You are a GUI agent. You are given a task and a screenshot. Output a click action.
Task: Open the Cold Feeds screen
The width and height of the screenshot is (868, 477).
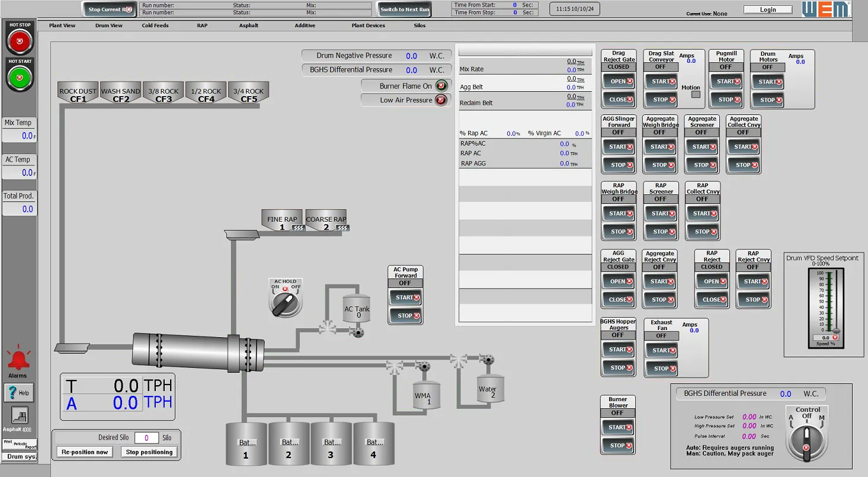(x=155, y=25)
